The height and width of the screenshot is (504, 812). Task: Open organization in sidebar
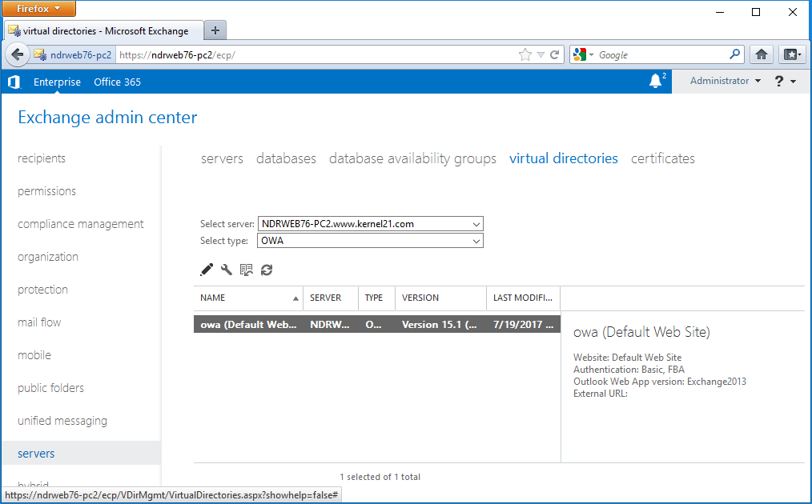point(47,257)
